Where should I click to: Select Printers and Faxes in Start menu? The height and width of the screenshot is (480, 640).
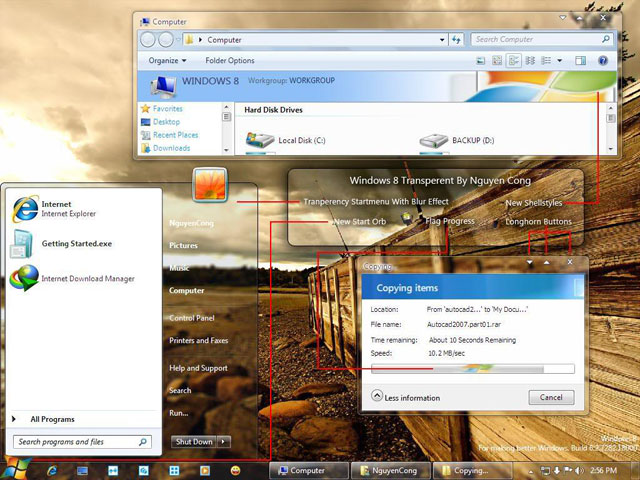click(x=198, y=341)
